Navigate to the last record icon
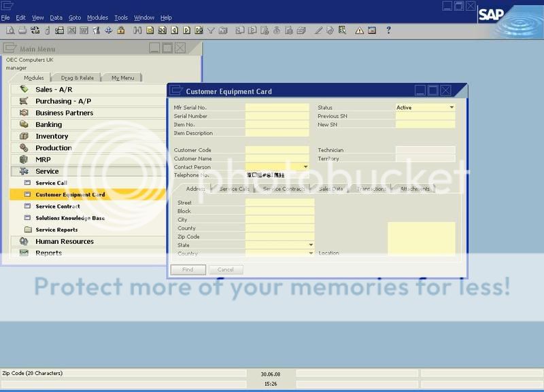 [x=197, y=30]
